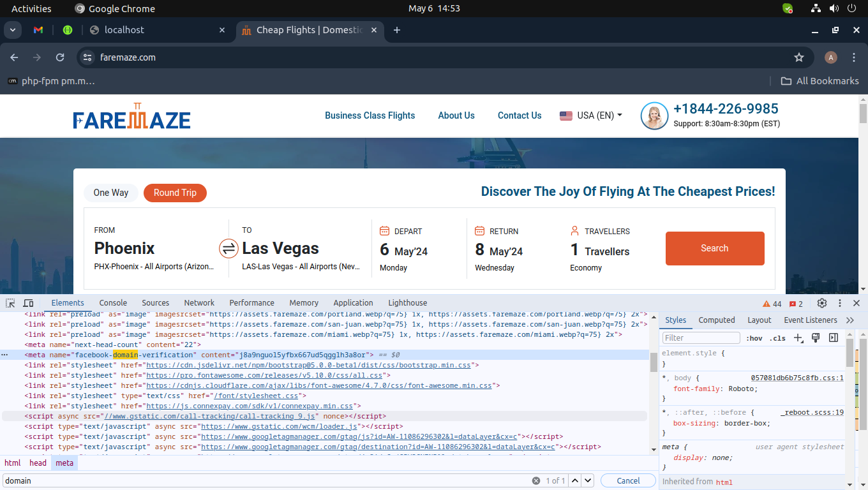This screenshot has height=490, width=868.
Task: Open the About Us link
Action: click(456, 115)
